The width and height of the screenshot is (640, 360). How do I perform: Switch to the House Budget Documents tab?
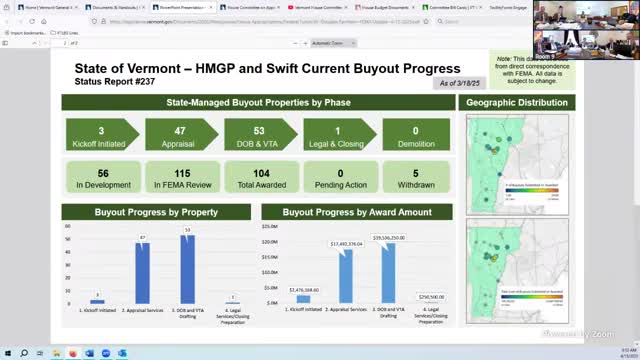pos(384,7)
